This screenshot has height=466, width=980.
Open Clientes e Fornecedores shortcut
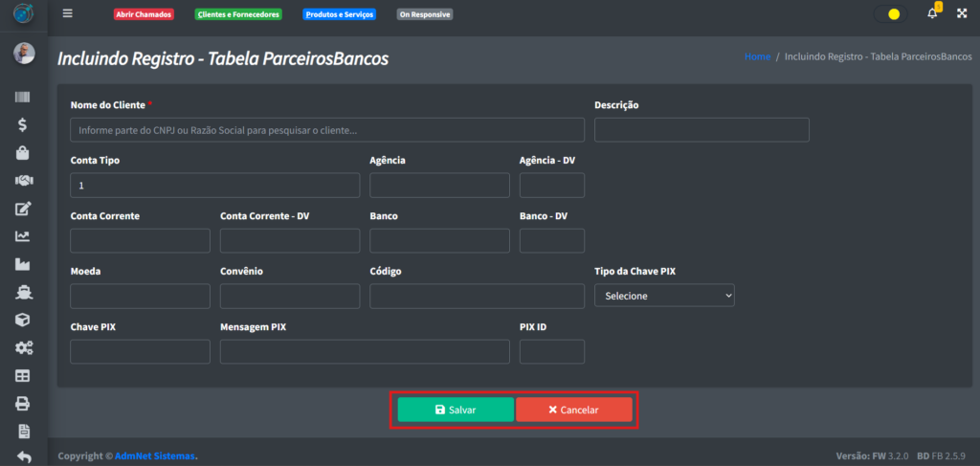[238, 15]
